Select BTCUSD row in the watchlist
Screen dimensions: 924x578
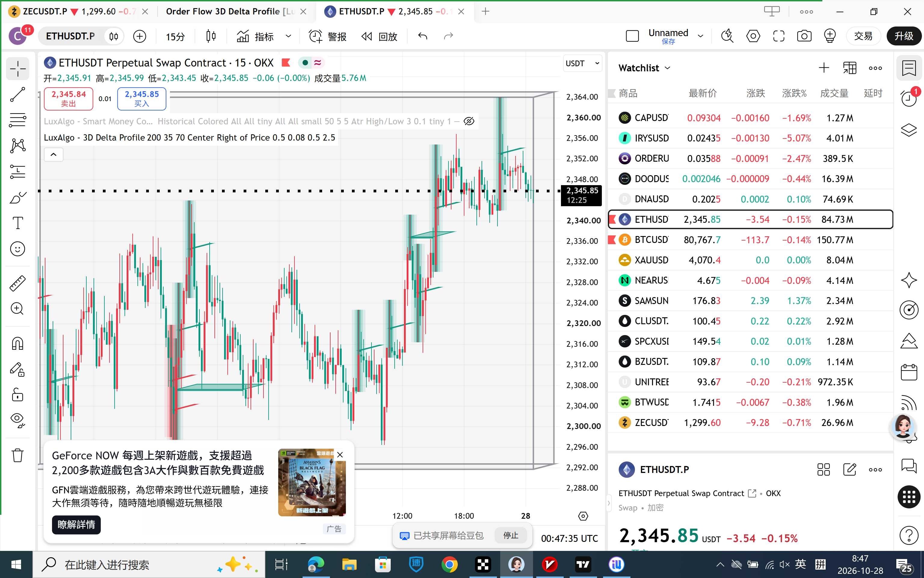coord(750,240)
